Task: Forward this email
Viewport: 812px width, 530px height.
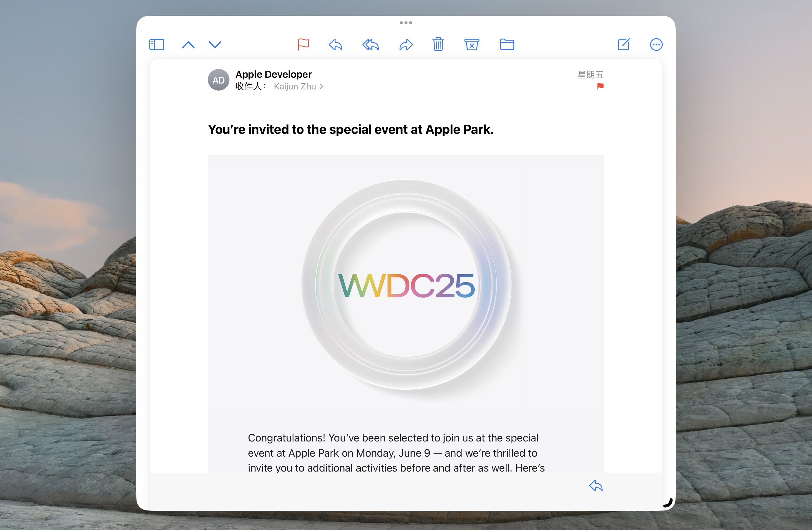Action: (x=406, y=45)
